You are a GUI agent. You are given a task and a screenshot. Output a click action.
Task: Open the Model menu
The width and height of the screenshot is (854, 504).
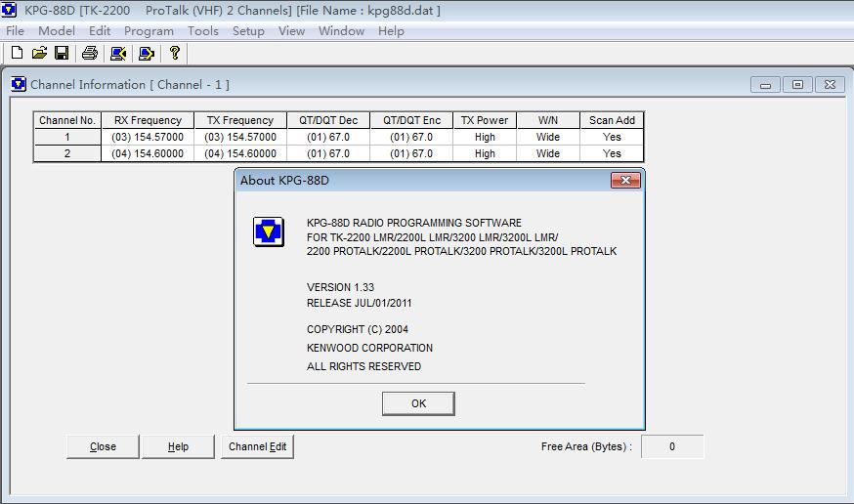point(56,31)
